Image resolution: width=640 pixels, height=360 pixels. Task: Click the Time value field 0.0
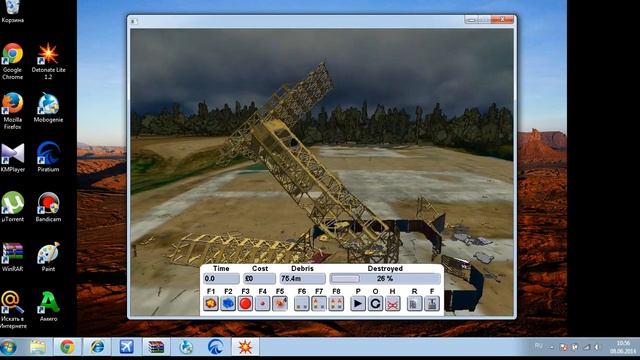pos(221,279)
